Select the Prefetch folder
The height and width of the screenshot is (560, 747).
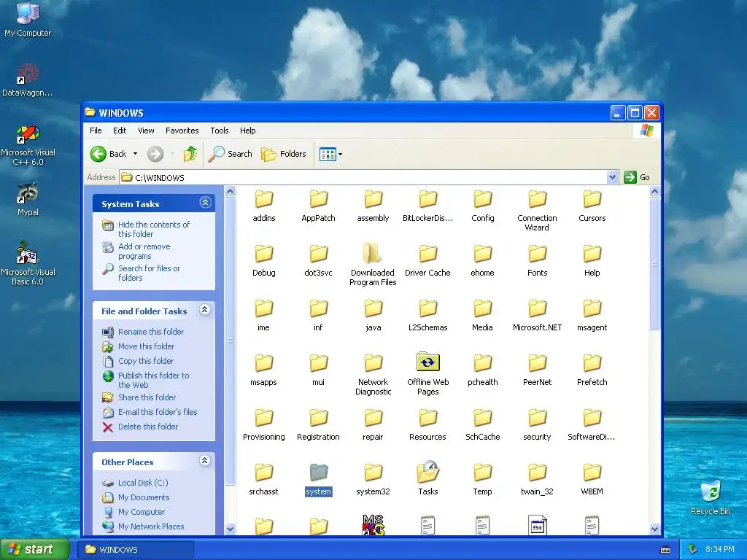pyautogui.click(x=592, y=370)
